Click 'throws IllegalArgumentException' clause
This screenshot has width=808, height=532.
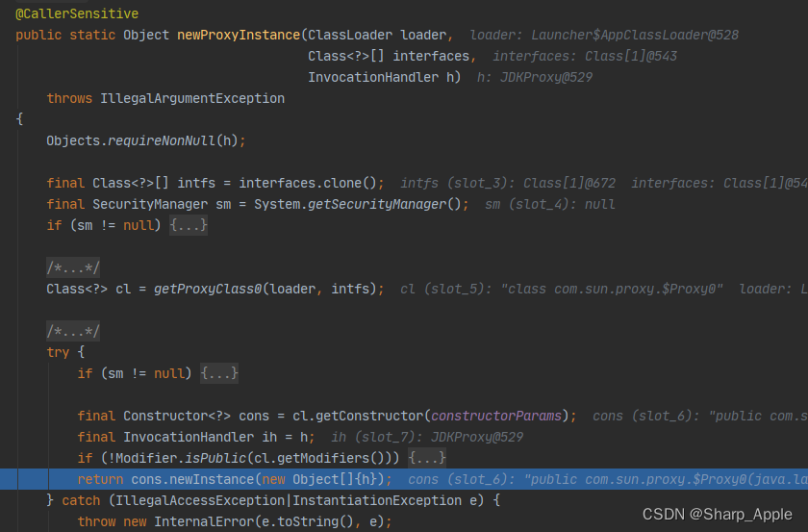[165, 98]
